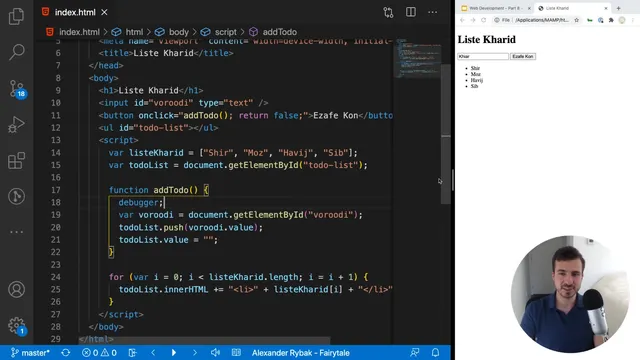
Task: Skip to next track in status bar
Action: coord(195,353)
